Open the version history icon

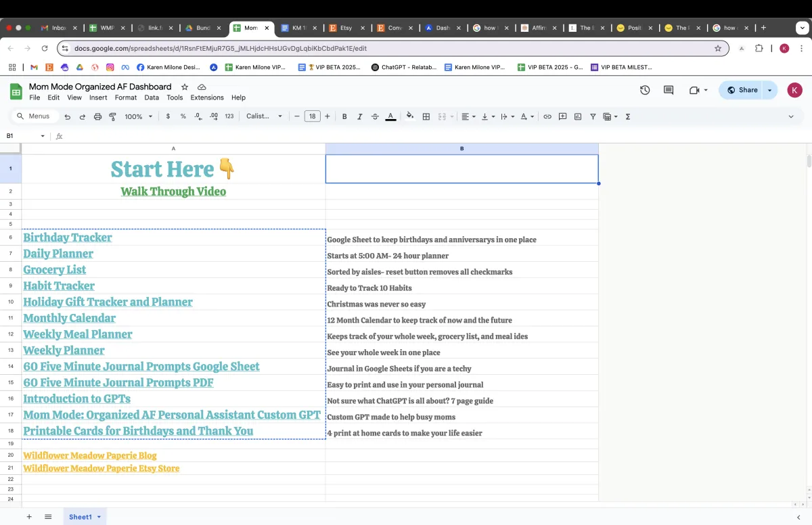coord(645,90)
